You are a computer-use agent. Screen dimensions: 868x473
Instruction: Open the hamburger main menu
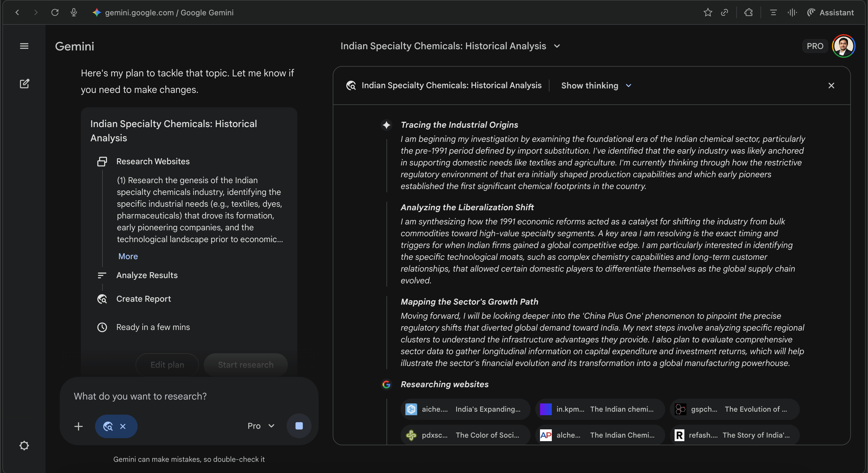24,46
